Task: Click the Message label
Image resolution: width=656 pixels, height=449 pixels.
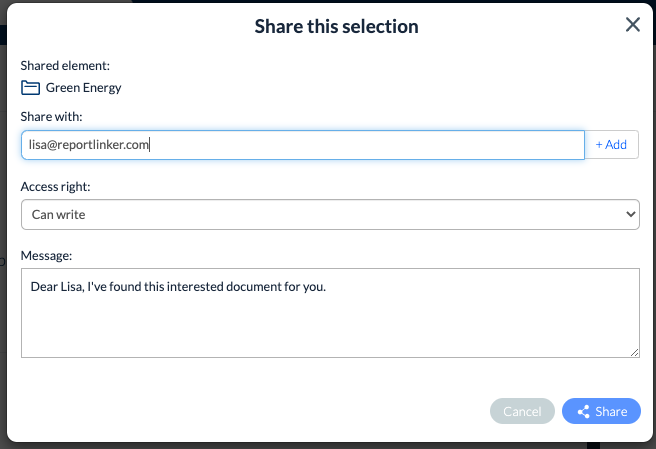Action: pos(47,255)
